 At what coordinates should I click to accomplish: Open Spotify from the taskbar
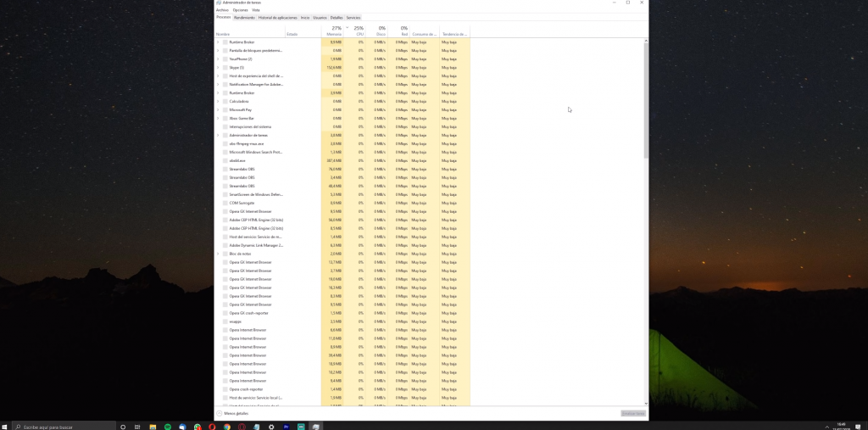pyautogui.click(x=168, y=427)
